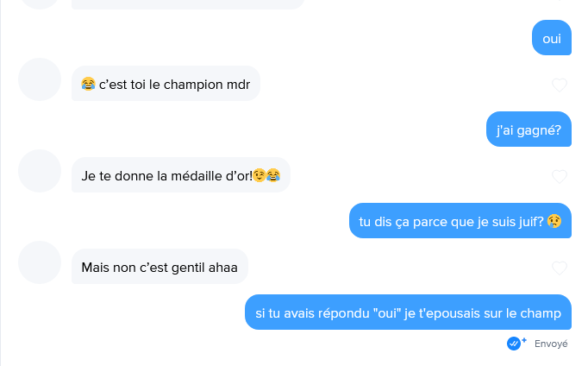Image resolution: width=588 pixels, height=366 pixels.
Task: Click the partially visible avatar at top
Action: tap(40, 3)
